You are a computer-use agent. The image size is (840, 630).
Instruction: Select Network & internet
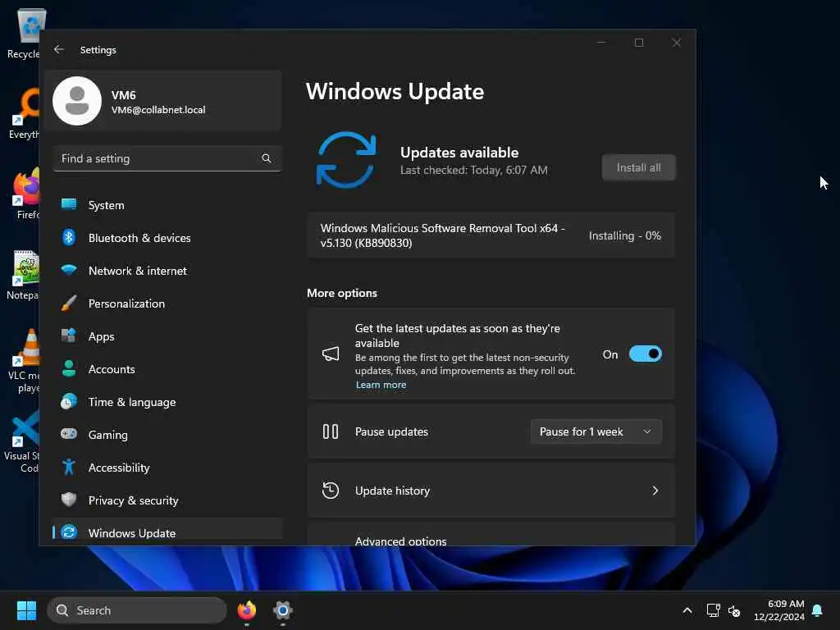point(167,270)
